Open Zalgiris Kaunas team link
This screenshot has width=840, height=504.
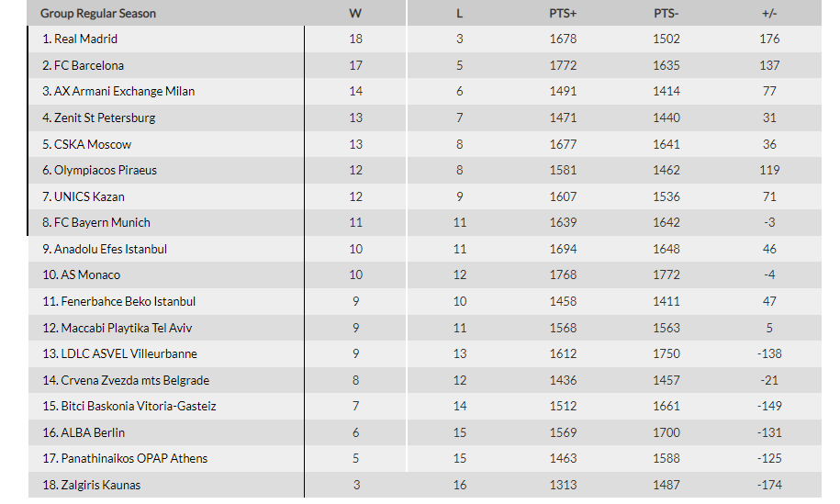(101, 486)
